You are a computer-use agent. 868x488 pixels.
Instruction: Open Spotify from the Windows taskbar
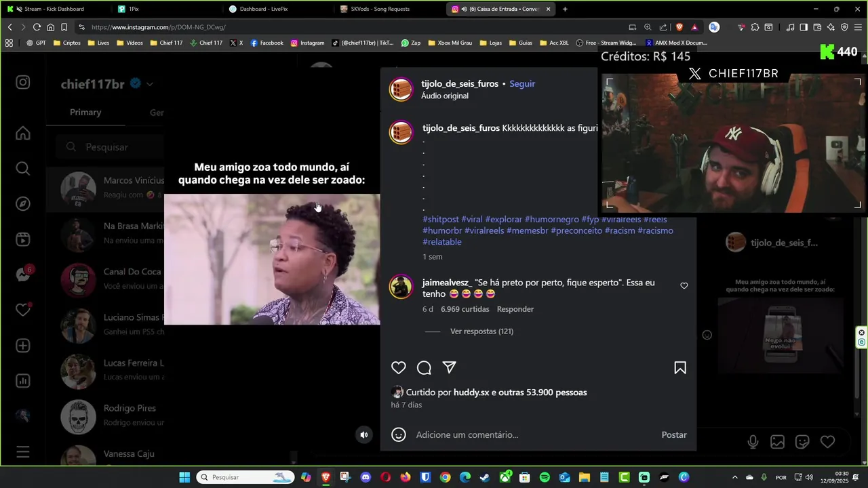[x=545, y=477]
